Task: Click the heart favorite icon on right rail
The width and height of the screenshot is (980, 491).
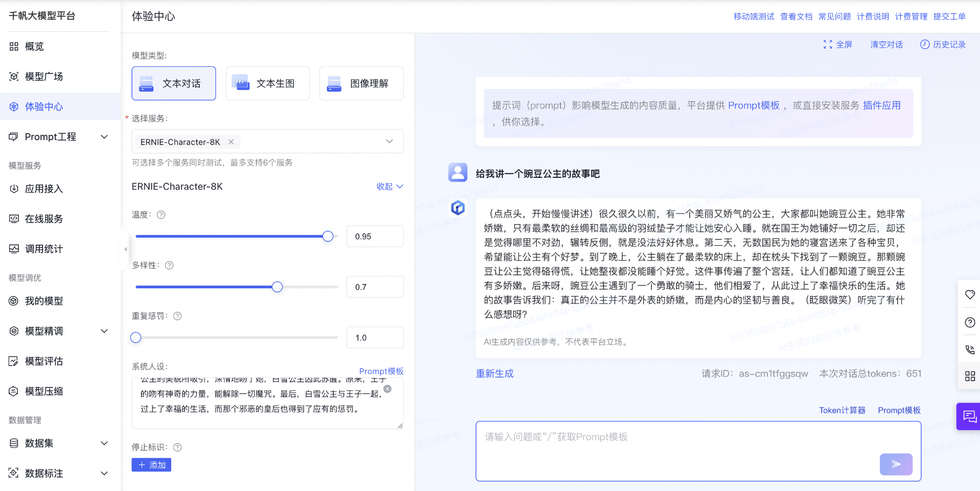Action: click(x=970, y=294)
